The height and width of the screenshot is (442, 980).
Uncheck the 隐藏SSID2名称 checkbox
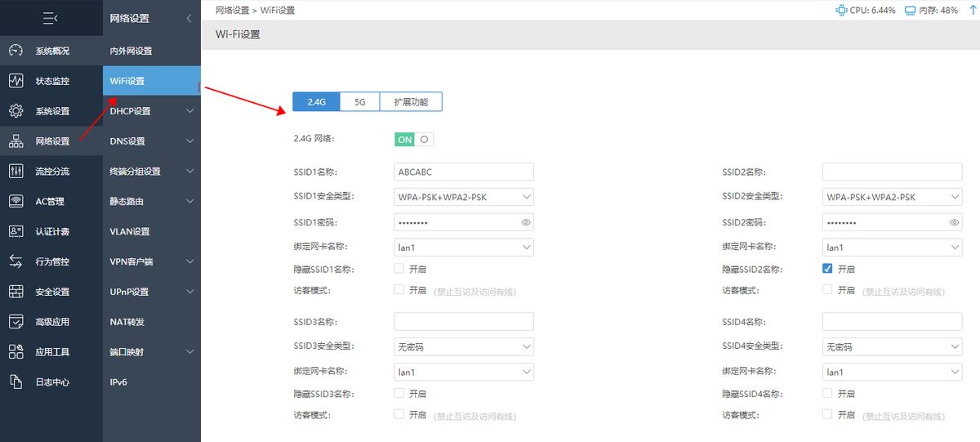(827, 269)
